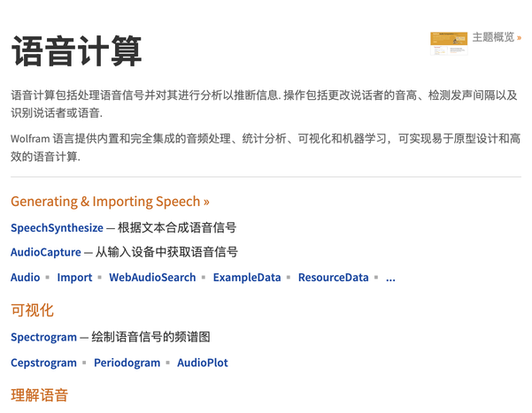The image size is (532, 413).
Task: Click the paragraph beginning Wolfram 语言提供内置
Action: [x=264, y=148]
